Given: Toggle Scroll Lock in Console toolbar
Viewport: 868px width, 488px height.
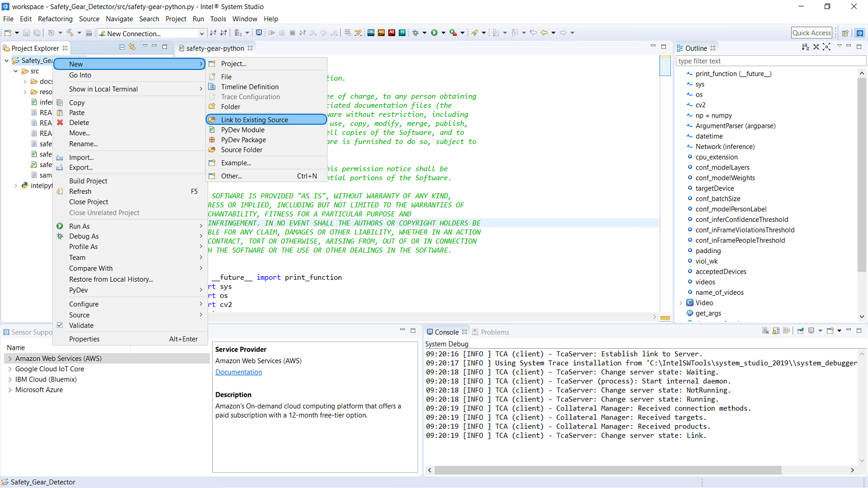Looking at the screenshot, I should click(x=776, y=331).
